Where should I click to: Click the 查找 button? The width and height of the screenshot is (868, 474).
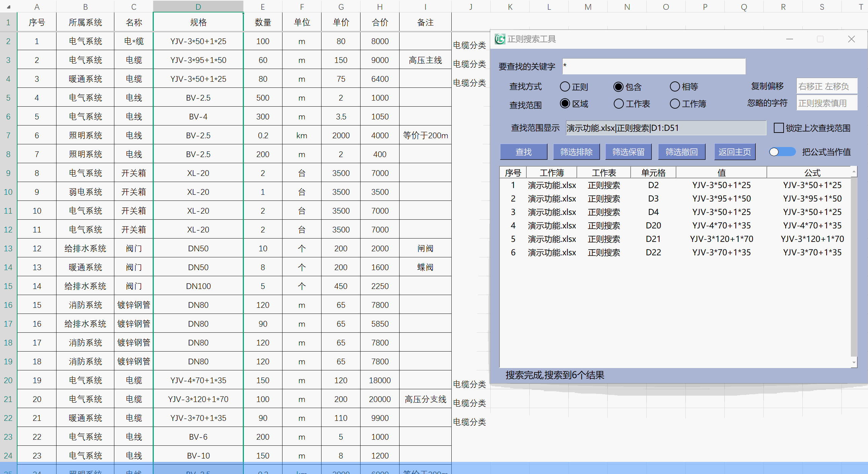click(x=523, y=152)
